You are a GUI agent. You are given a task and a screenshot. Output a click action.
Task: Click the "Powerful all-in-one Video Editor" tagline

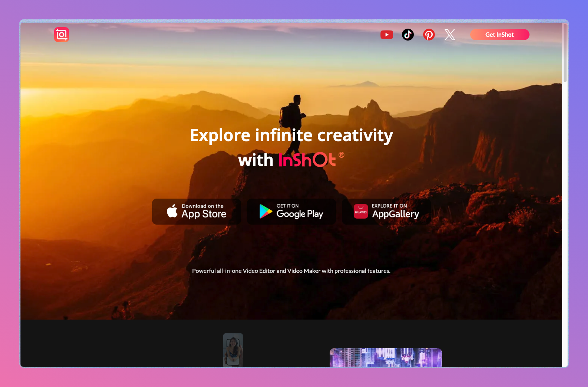pyautogui.click(x=291, y=271)
